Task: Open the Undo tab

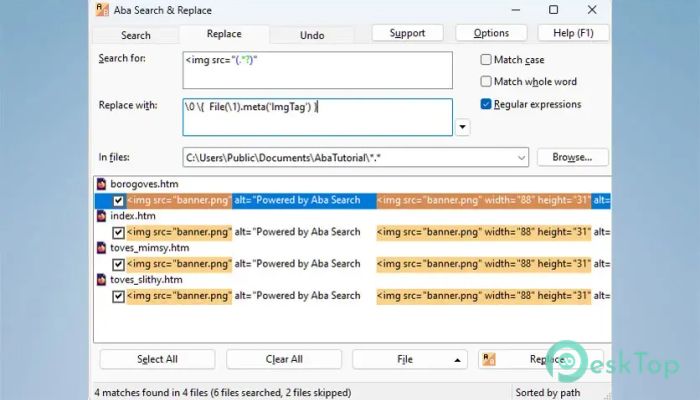Action: [312, 35]
